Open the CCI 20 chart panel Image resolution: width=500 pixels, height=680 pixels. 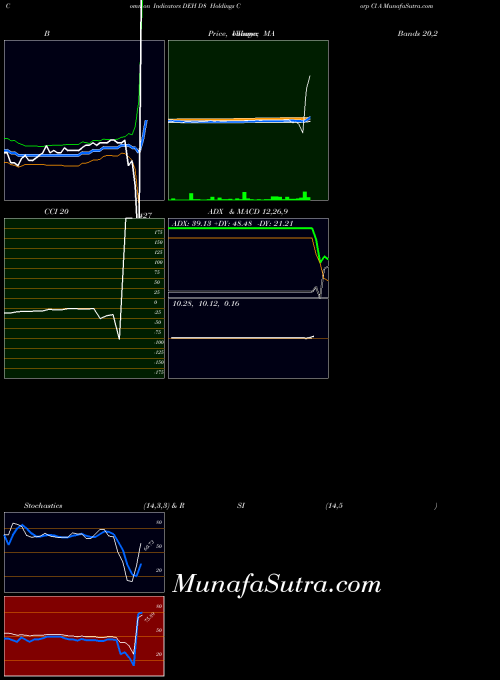click(85, 298)
